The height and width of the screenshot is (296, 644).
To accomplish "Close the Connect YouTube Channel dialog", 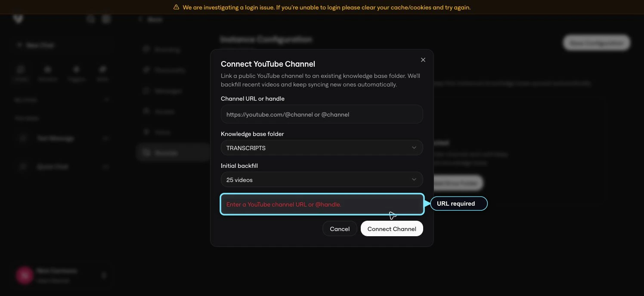I will tap(423, 60).
